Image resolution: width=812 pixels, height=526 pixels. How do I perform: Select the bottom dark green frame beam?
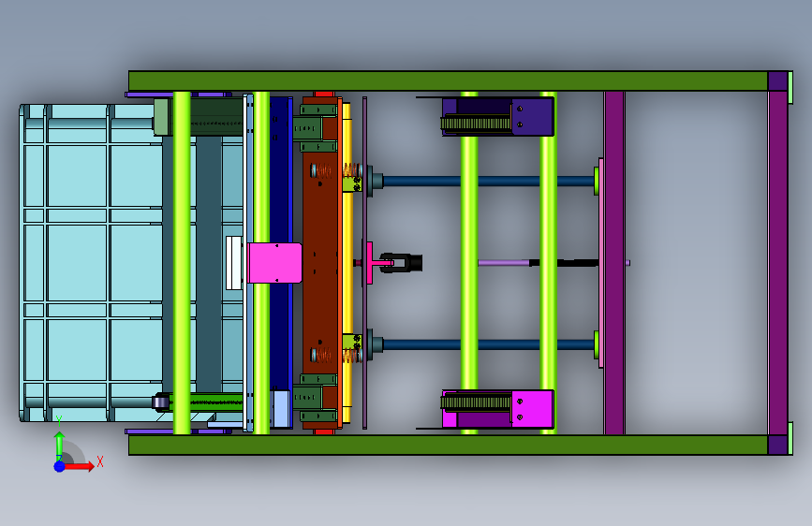(x=448, y=446)
